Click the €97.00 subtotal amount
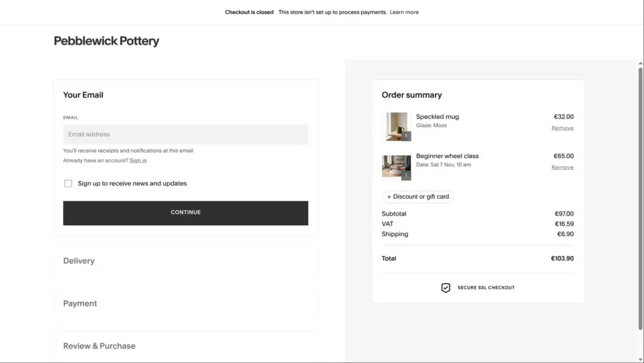This screenshot has height=363, width=644. (x=564, y=214)
